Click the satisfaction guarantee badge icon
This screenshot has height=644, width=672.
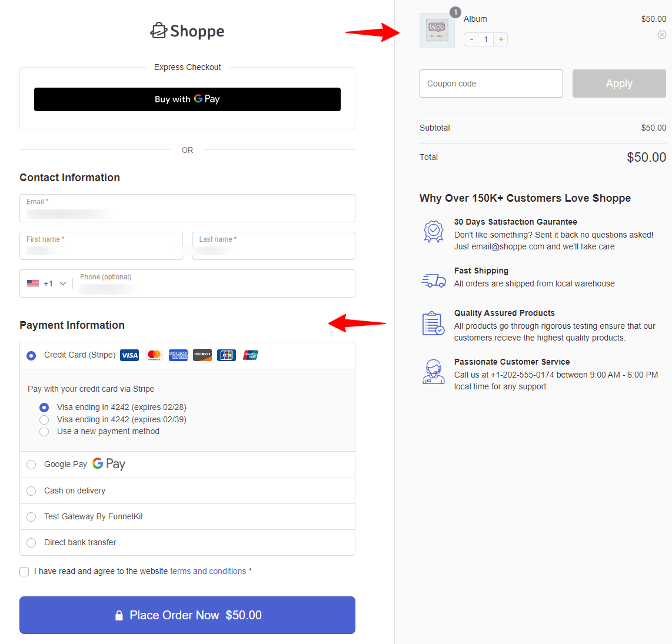434,231
